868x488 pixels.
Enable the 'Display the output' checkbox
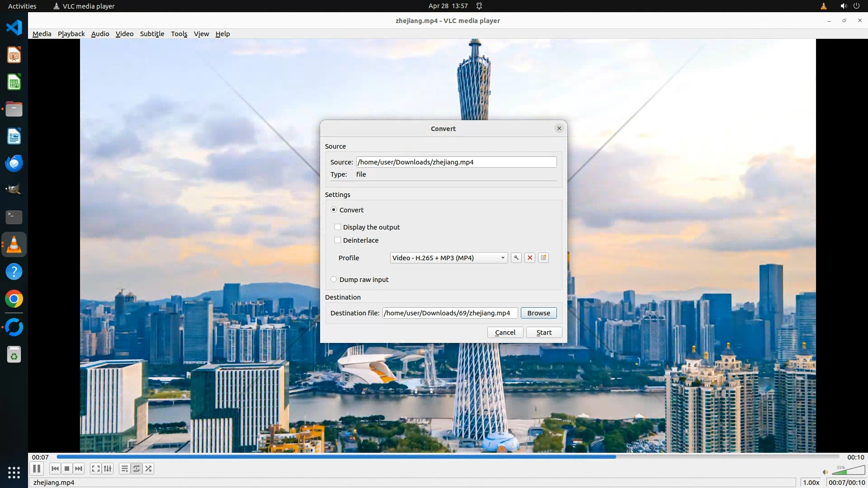click(338, 227)
